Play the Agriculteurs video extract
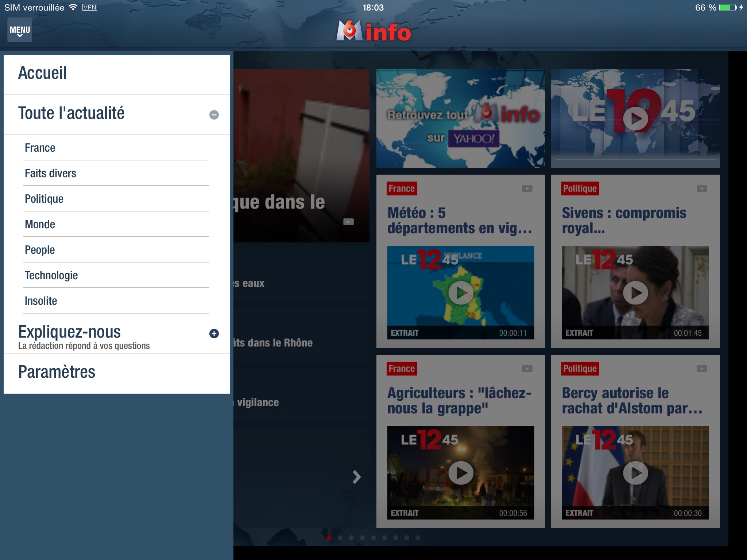 pos(461,473)
